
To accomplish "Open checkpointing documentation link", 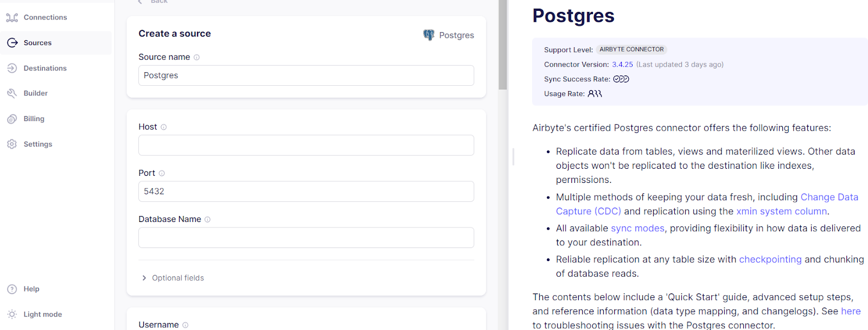I will click(770, 259).
